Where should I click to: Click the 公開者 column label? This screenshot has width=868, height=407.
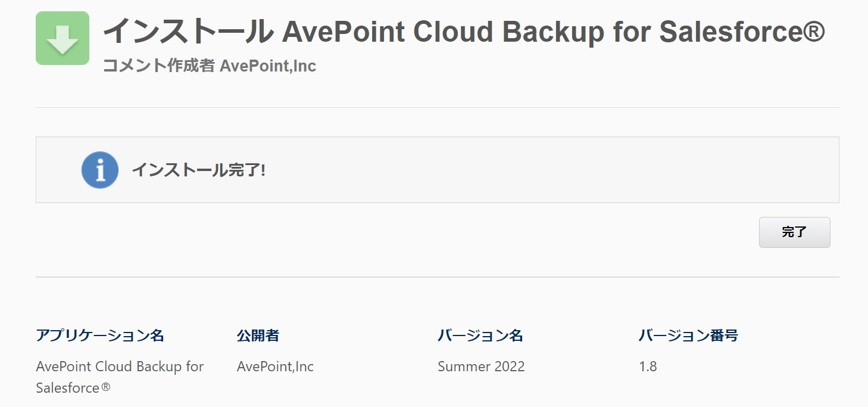coord(258,335)
